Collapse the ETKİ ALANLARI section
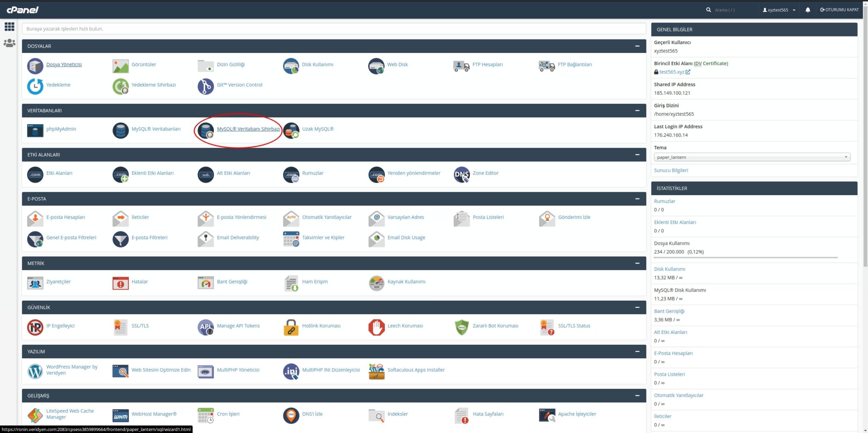Image resolution: width=868 pixels, height=433 pixels. click(x=637, y=155)
